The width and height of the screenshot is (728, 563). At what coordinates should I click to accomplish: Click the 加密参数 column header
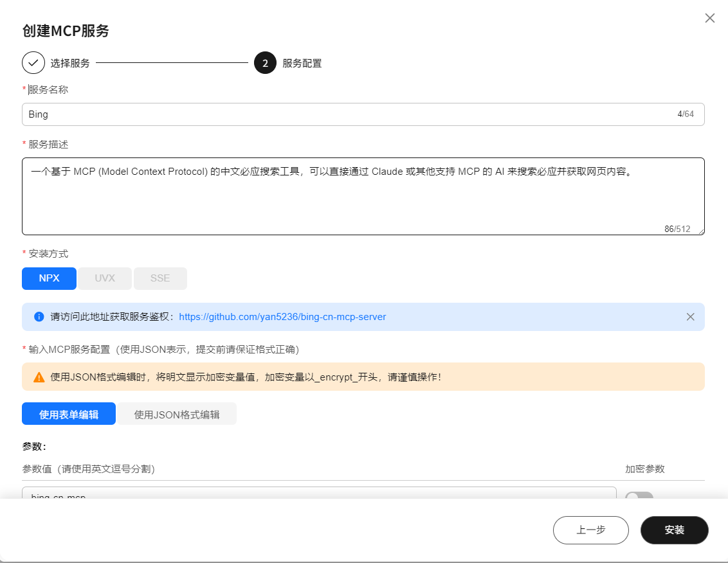click(x=645, y=469)
